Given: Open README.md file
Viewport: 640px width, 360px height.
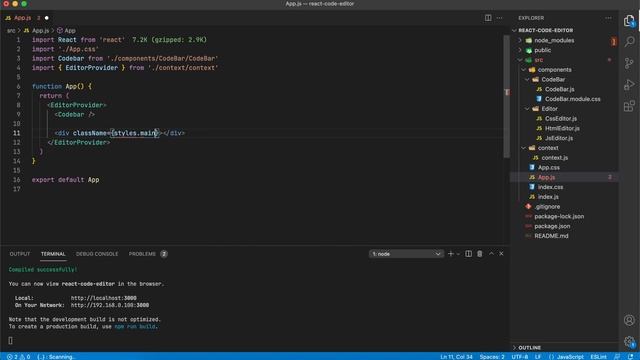Looking at the screenshot, I should tap(551, 236).
